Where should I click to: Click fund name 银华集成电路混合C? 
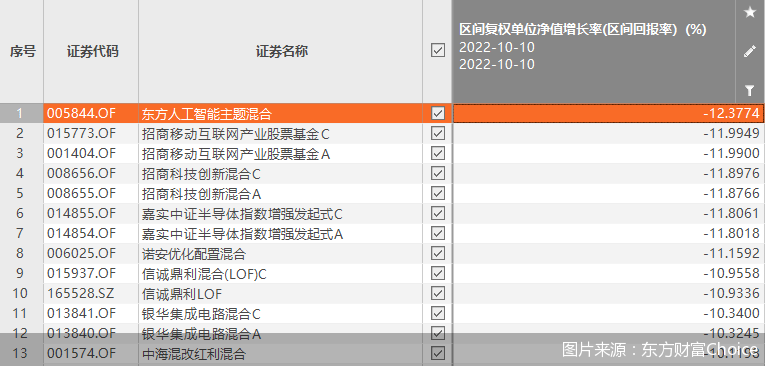pos(201,314)
